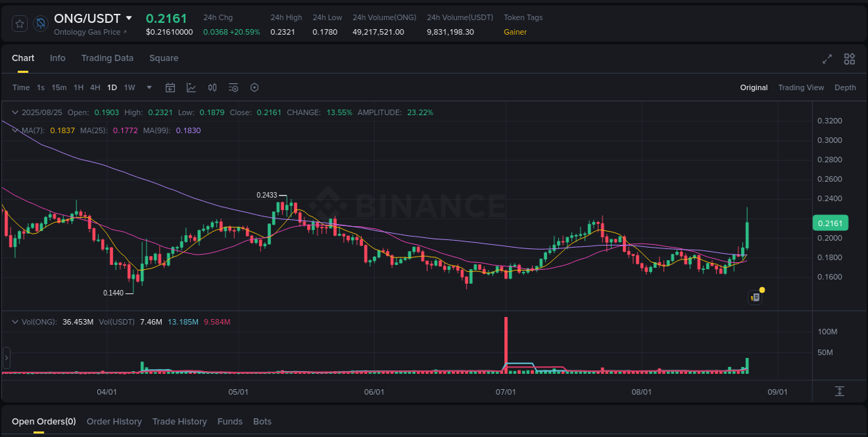Open the chart settings hexagon icon
Viewport: 868px width, 437px height.
pyautogui.click(x=254, y=87)
